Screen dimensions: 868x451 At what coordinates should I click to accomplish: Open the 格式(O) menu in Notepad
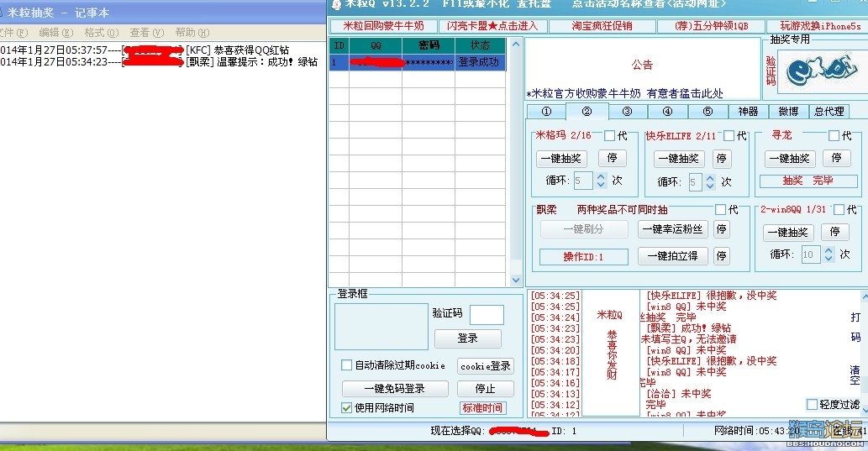[x=102, y=33]
